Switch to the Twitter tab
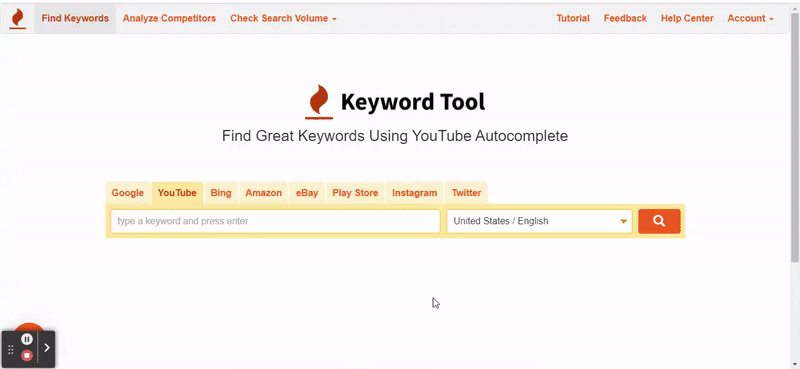 tap(466, 193)
